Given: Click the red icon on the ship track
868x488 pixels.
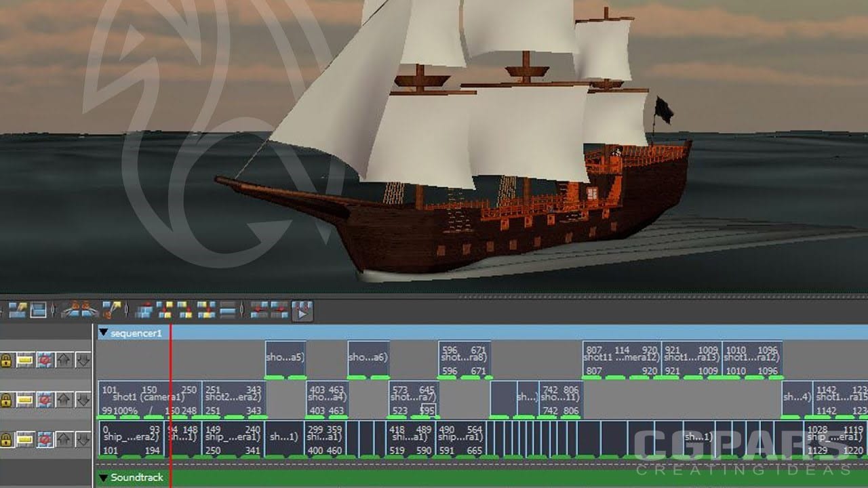Looking at the screenshot, I should (45, 440).
